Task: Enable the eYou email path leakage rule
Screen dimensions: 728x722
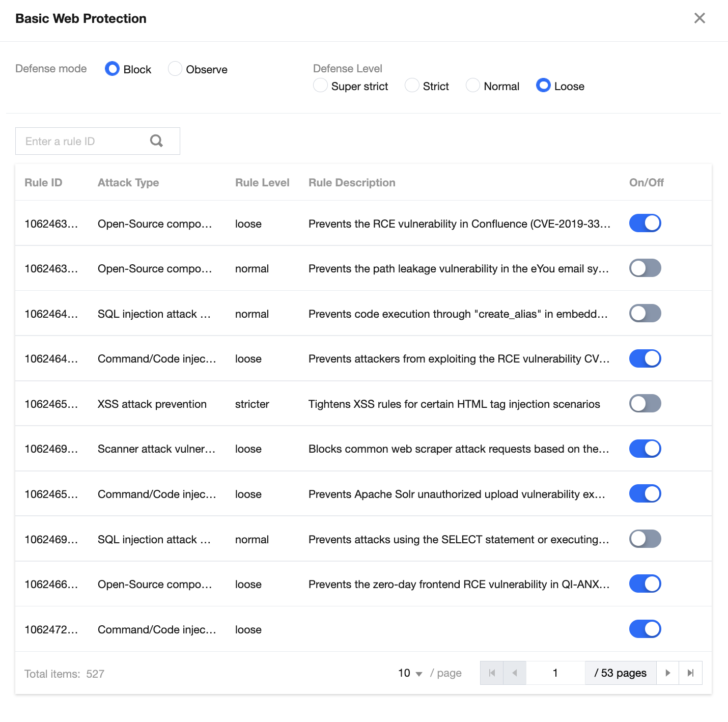Action: 645,268
